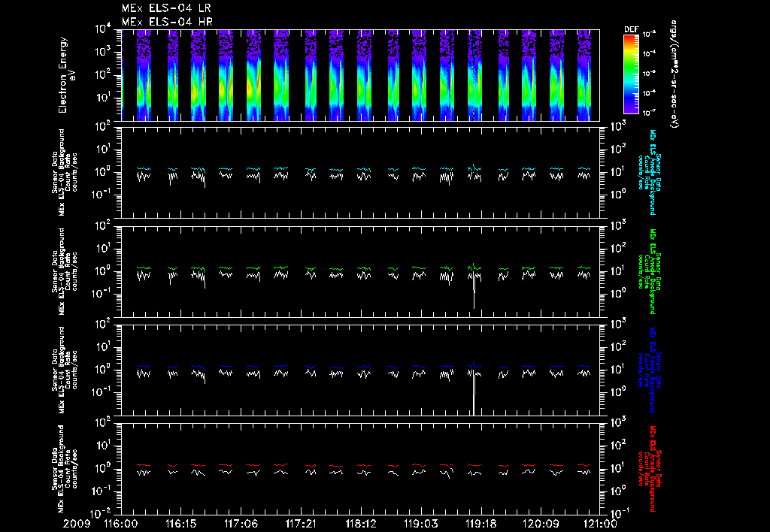Click the 119:03 time axis label
This screenshot has width=770, height=532.
coord(421,524)
